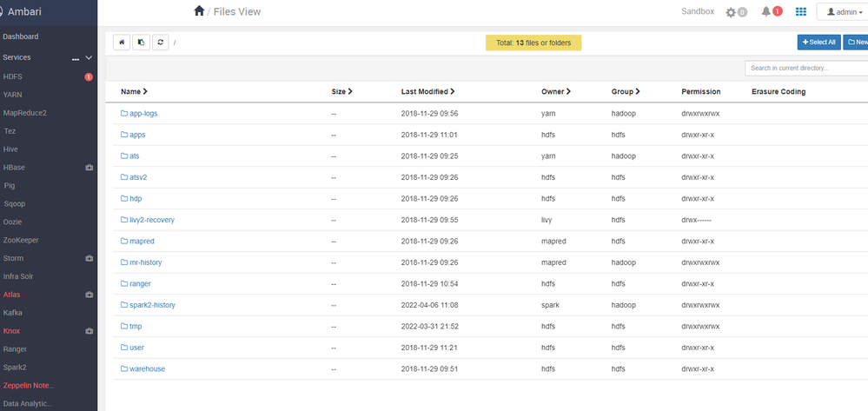Screen dimensions: 868x411
Task: Click the copy path toolbar icon
Action: 141,42
